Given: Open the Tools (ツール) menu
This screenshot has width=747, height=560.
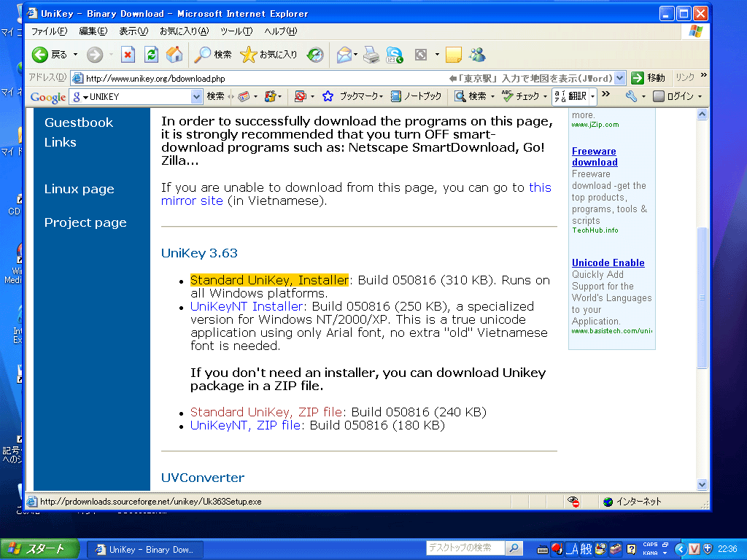Looking at the screenshot, I should [236, 31].
